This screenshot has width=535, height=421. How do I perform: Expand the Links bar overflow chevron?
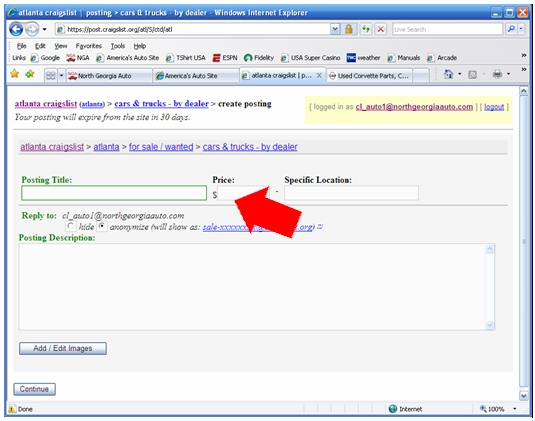[x=523, y=55]
